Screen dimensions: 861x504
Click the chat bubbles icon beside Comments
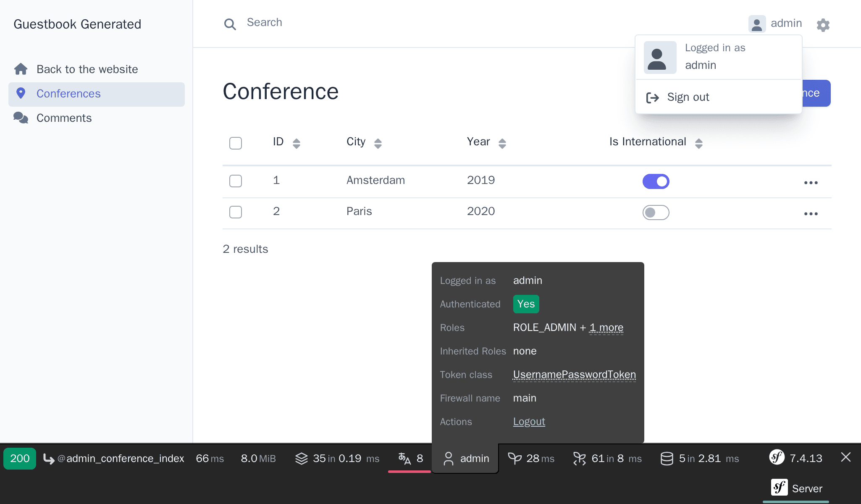click(x=21, y=118)
